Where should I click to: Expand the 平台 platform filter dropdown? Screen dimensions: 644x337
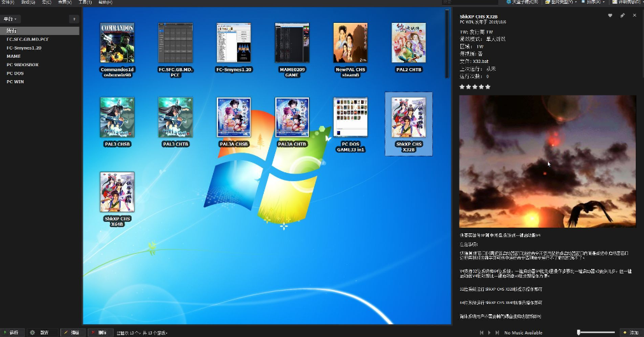[x=11, y=19]
